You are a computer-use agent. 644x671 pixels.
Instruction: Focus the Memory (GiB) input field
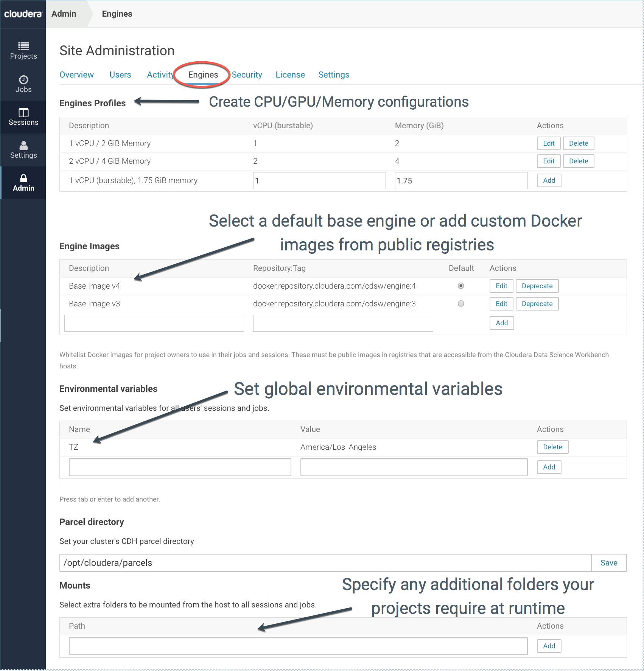[x=460, y=181]
